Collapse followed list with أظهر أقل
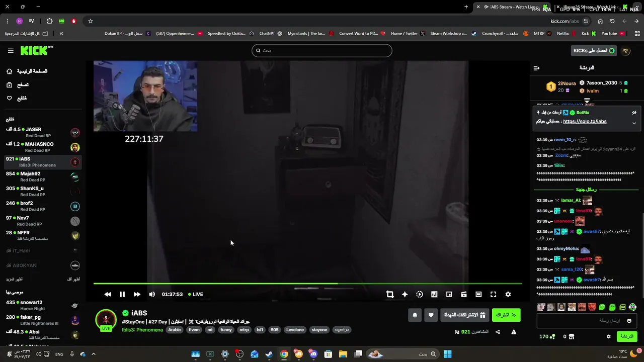The height and width of the screenshot is (362, 644). [73, 279]
